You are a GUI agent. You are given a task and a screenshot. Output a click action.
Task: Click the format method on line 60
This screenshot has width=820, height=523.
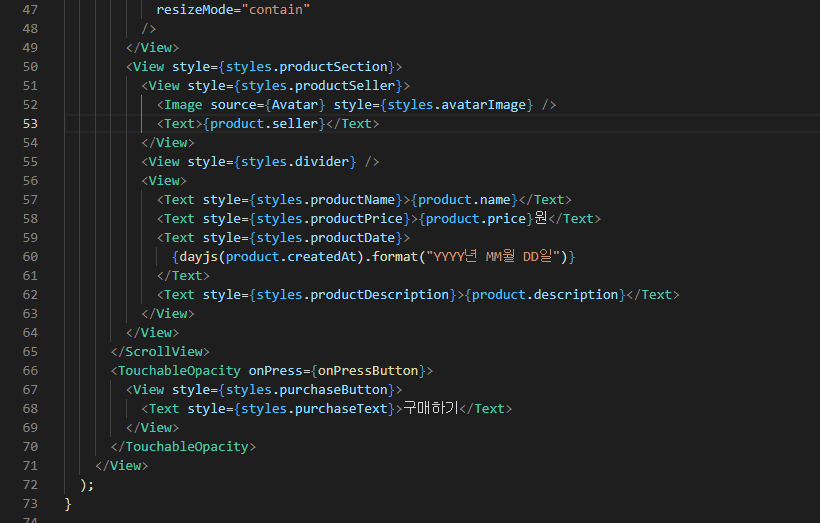[395, 257]
